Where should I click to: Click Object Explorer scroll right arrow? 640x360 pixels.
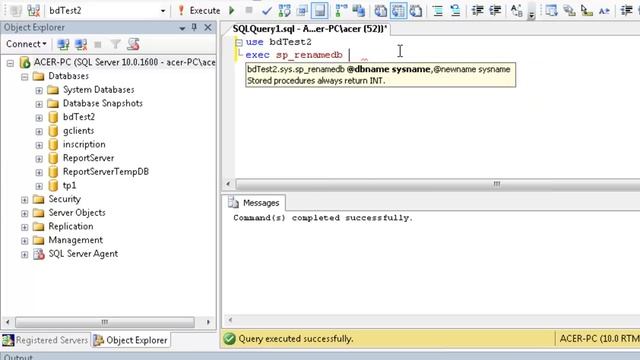[x=209, y=322]
